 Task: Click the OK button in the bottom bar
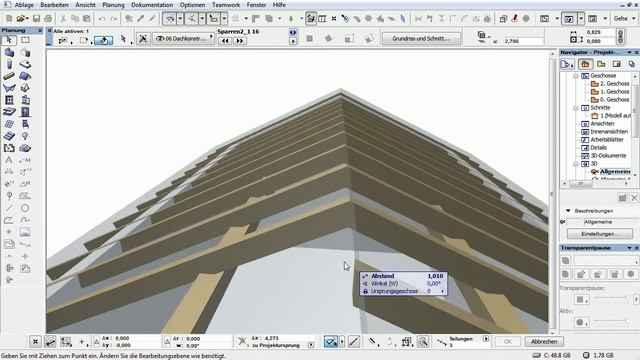[x=507, y=342]
